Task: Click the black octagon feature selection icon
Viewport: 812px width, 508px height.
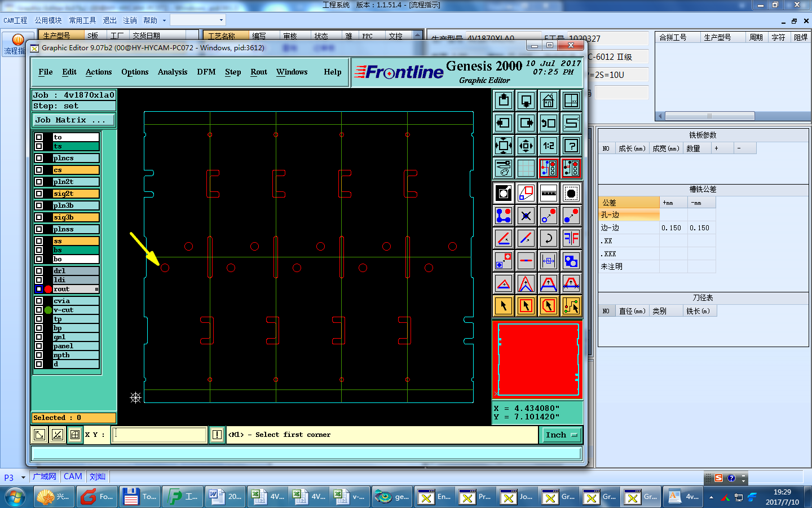Action: pos(571,193)
